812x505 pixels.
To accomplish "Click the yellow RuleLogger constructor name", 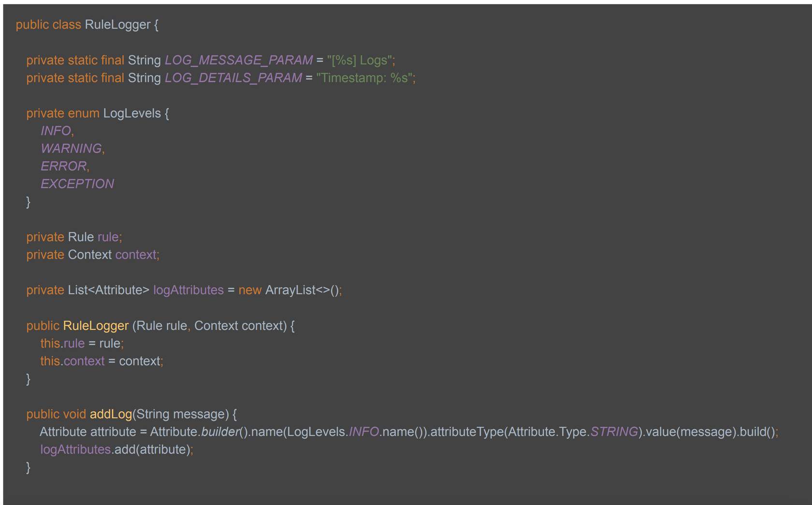I will pos(96,326).
